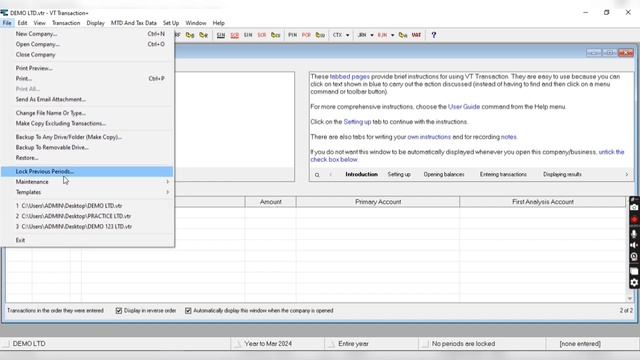Open recent file PRACTICE LTD.vtr
Image resolution: width=640 pixels, height=360 pixels.
[87, 216]
